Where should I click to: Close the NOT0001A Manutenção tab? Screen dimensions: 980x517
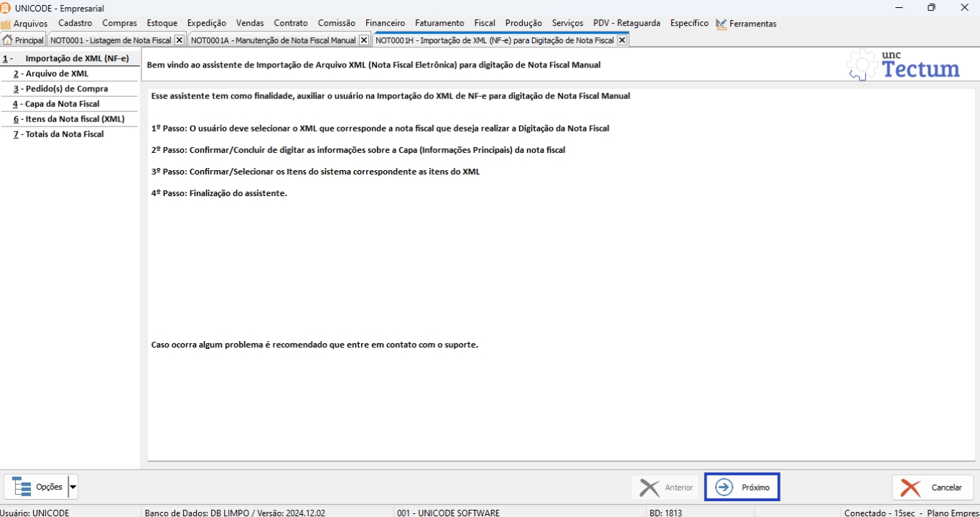coord(364,40)
